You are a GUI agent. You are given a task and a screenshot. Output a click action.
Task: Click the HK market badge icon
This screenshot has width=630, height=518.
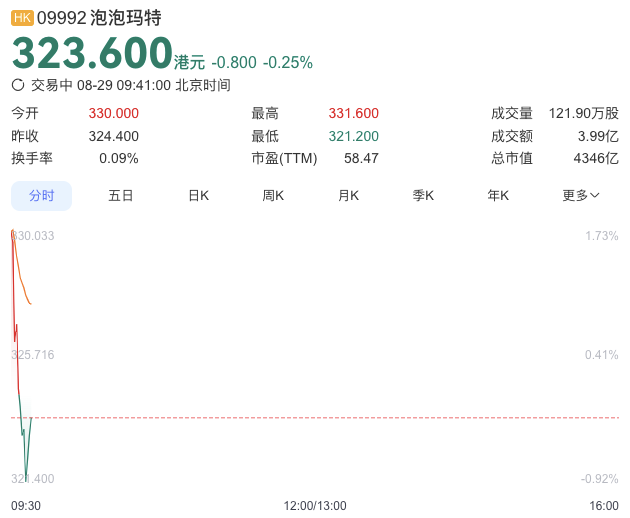click(22, 18)
